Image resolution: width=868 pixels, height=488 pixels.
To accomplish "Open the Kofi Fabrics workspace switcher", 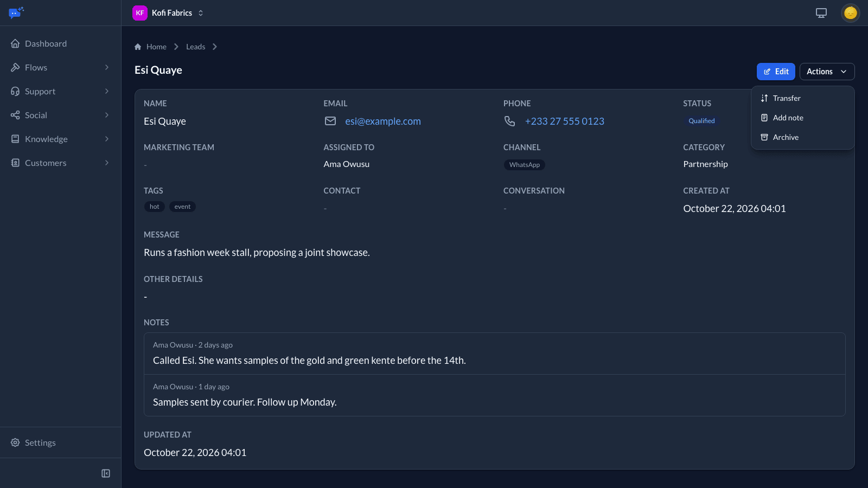I will pos(169,13).
